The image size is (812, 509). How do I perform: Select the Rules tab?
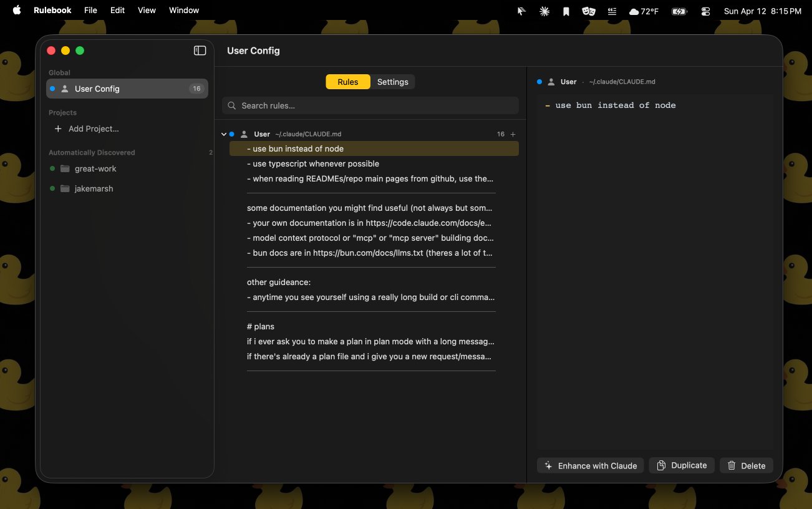[348, 82]
